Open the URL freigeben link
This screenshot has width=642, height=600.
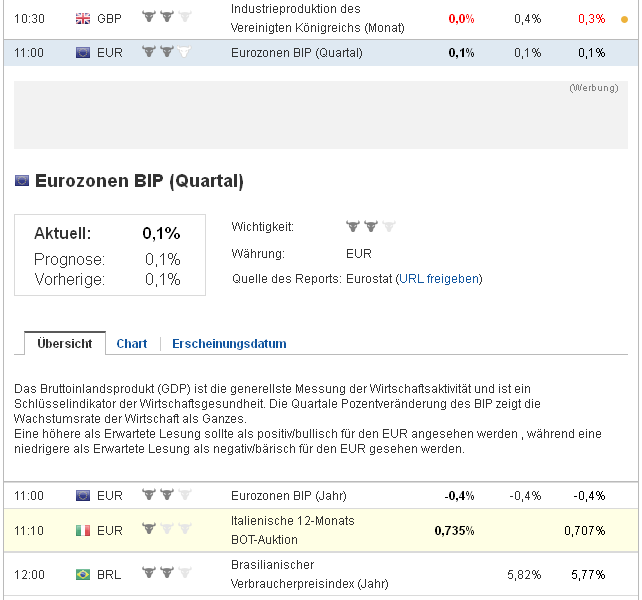(x=439, y=279)
